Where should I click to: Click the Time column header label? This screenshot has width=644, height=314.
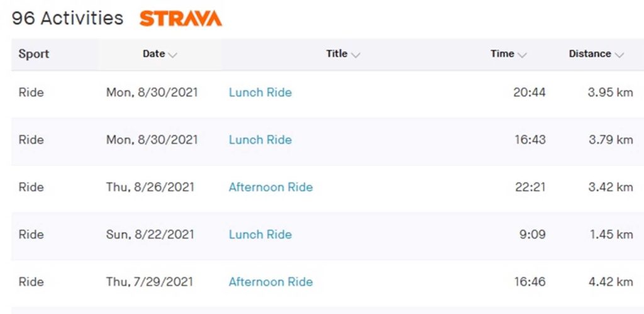point(502,54)
